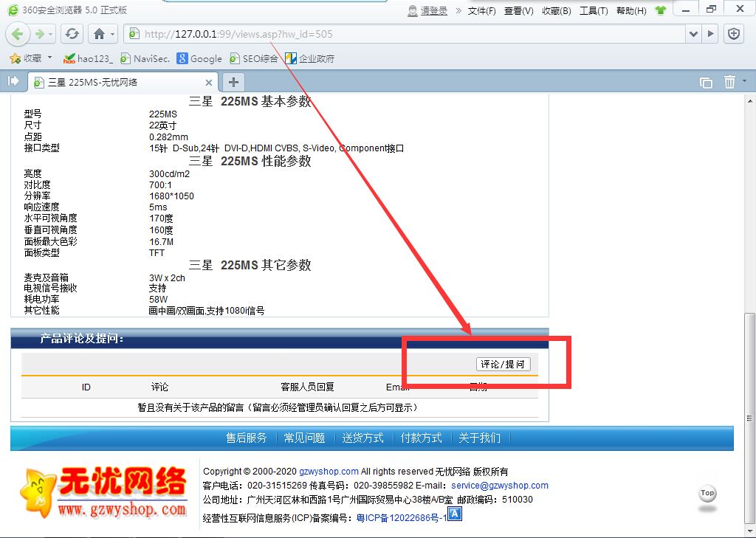756x538 pixels.
Task: Click the 1680*1050 resolution value
Action: click(171, 196)
